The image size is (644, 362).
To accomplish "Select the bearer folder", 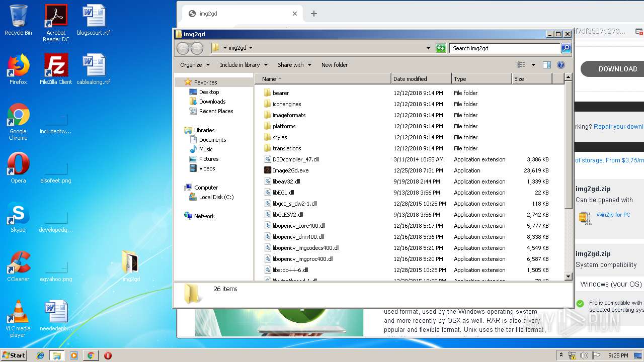I will pyautogui.click(x=280, y=93).
